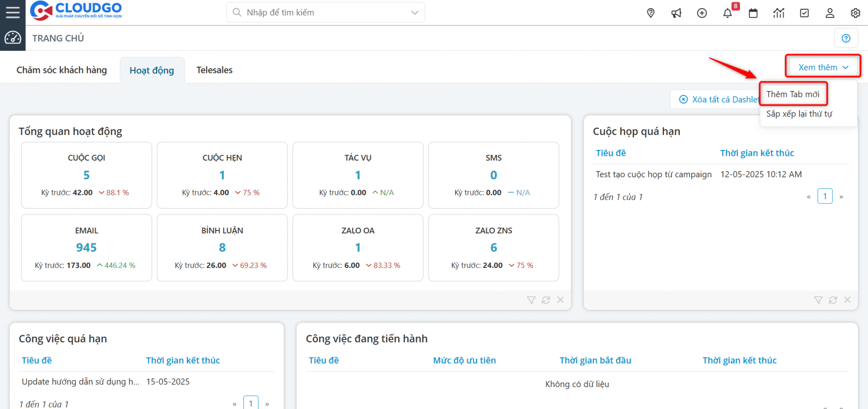
Task: Select page 1 in Cuộc họp quá hạn
Action: click(x=825, y=196)
